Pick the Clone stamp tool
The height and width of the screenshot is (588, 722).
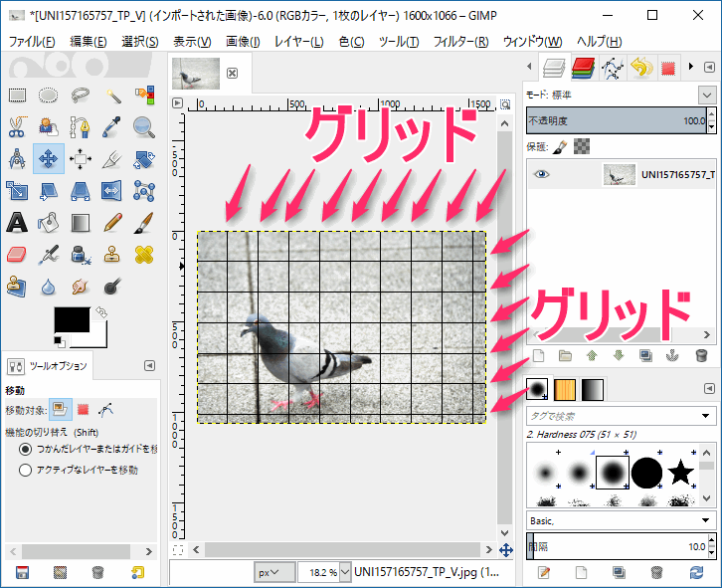click(x=112, y=255)
